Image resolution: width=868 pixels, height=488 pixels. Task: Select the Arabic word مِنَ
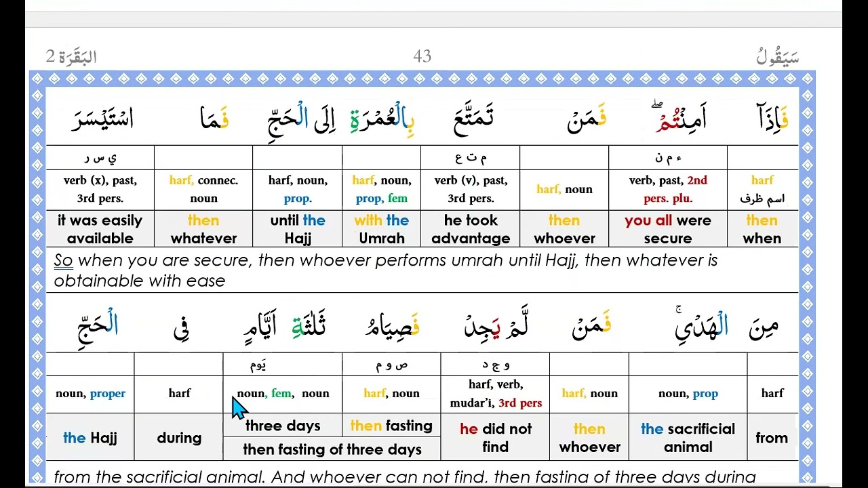coord(764,327)
